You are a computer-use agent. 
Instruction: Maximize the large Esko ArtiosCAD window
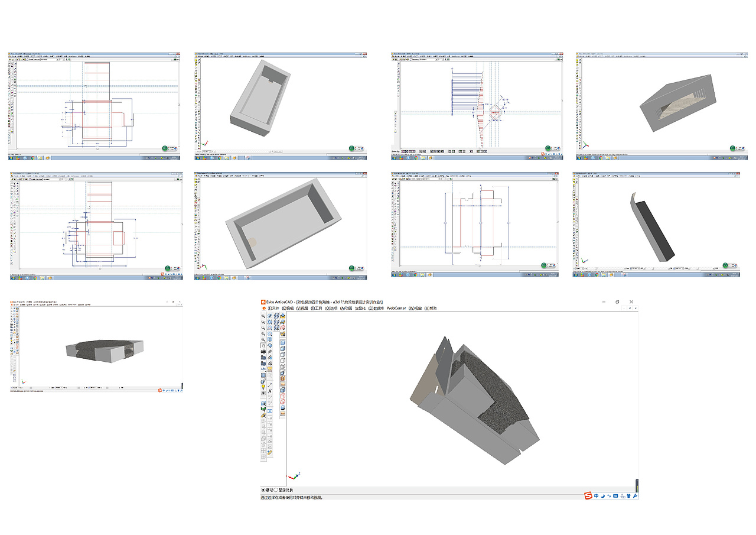click(617, 302)
